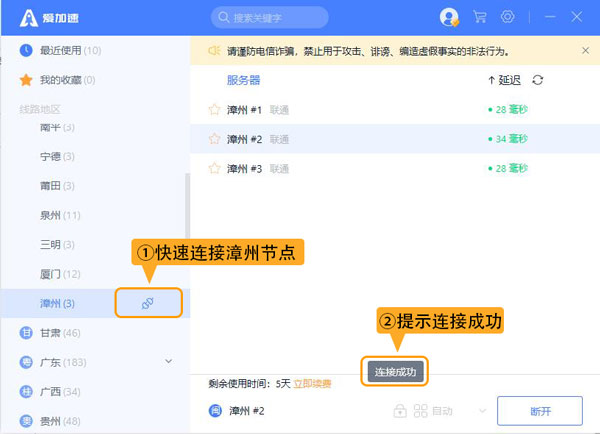Viewport: 600px width, 434px height.
Task: Select server 漳州 #2 in list
Action: [395, 139]
